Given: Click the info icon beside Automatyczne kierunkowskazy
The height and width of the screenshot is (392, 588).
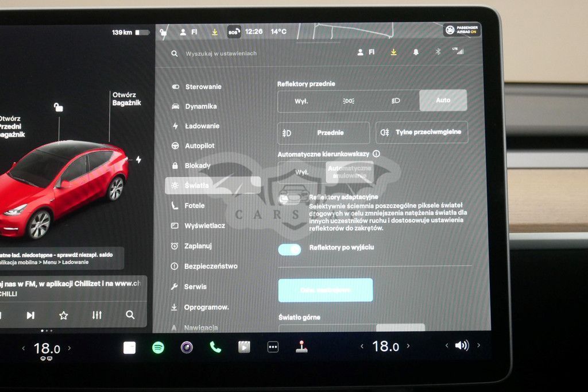Looking at the screenshot, I should pyautogui.click(x=377, y=153).
